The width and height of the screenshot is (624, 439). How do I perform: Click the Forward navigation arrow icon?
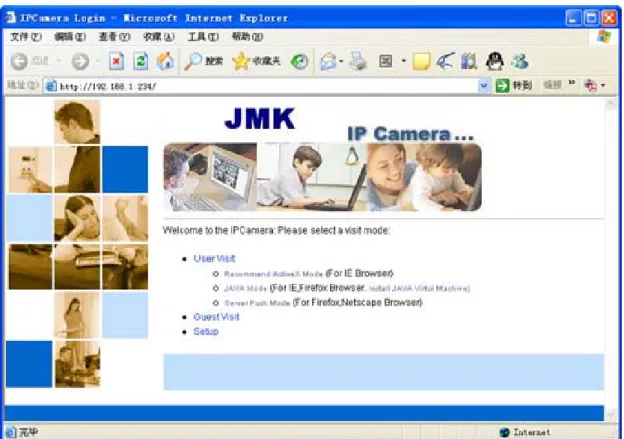click(x=80, y=61)
